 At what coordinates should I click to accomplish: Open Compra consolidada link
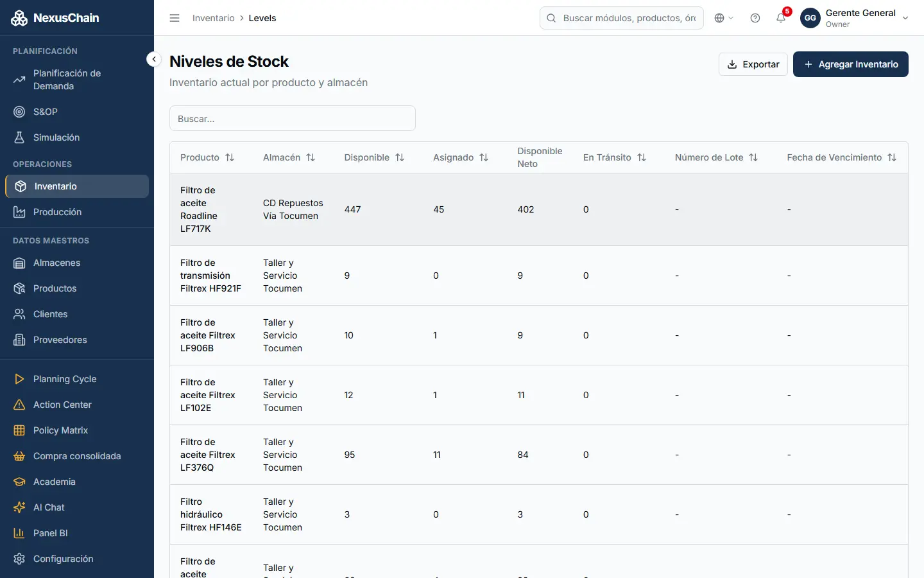click(x=77, y=456)
